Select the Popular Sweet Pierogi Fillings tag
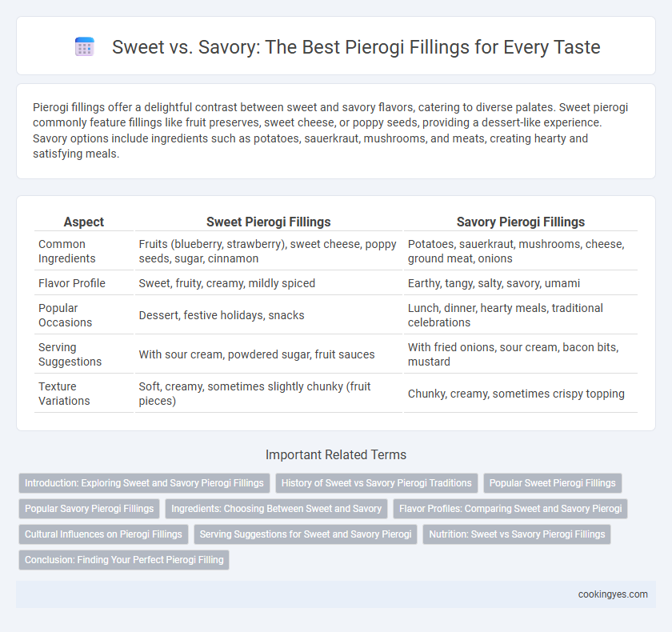 point(553,483)
